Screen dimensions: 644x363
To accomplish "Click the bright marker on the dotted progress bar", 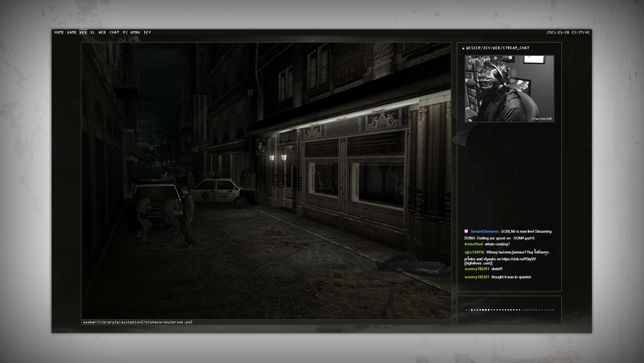I will pos(472,310).
